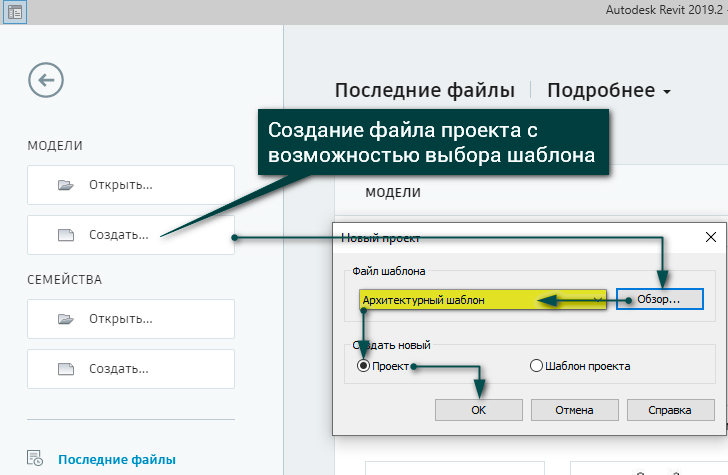Create a new model with Создать under МОДЕЛИ
728x475 pixels.
coord(131,235)
